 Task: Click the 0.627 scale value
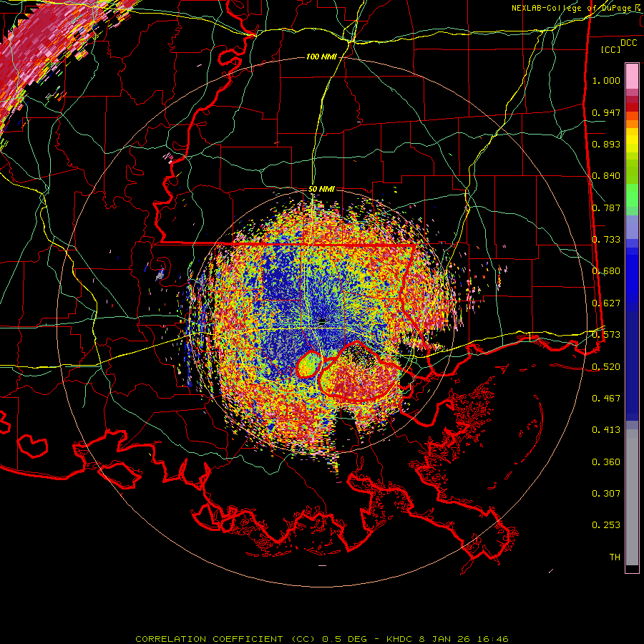pyautogui.click(x=606, y=303)
